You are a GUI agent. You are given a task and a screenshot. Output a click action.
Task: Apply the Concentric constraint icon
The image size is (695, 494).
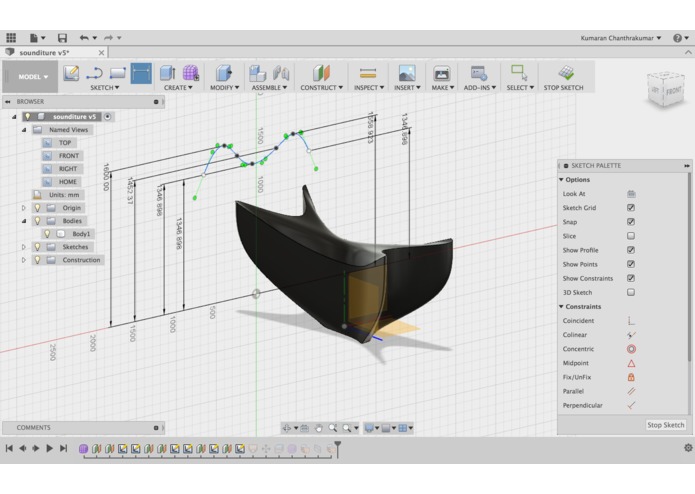(631, 349)
